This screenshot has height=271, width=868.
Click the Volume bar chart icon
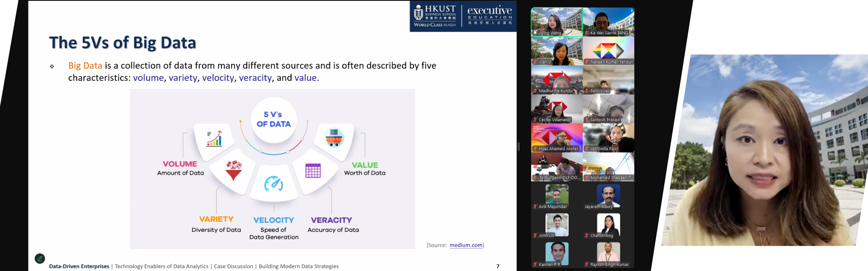click(x=214, y=138)
